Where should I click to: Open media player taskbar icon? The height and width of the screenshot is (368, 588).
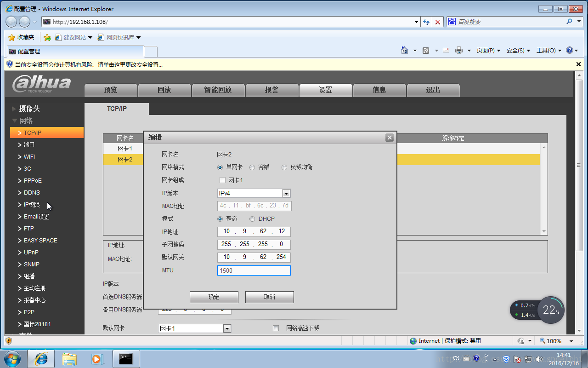click(97, 359)
